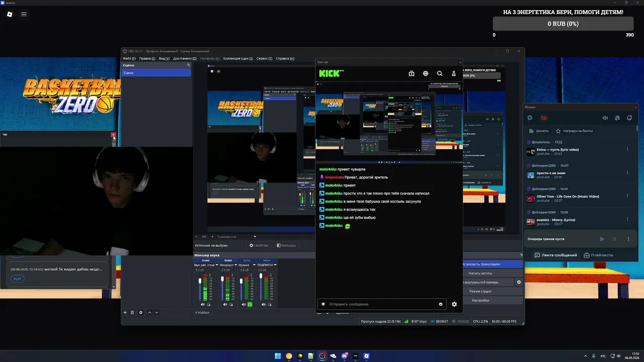Move the scene up
Image resolution: width=644 pixels, height=362 pixels.
click(x=149, y=313)
